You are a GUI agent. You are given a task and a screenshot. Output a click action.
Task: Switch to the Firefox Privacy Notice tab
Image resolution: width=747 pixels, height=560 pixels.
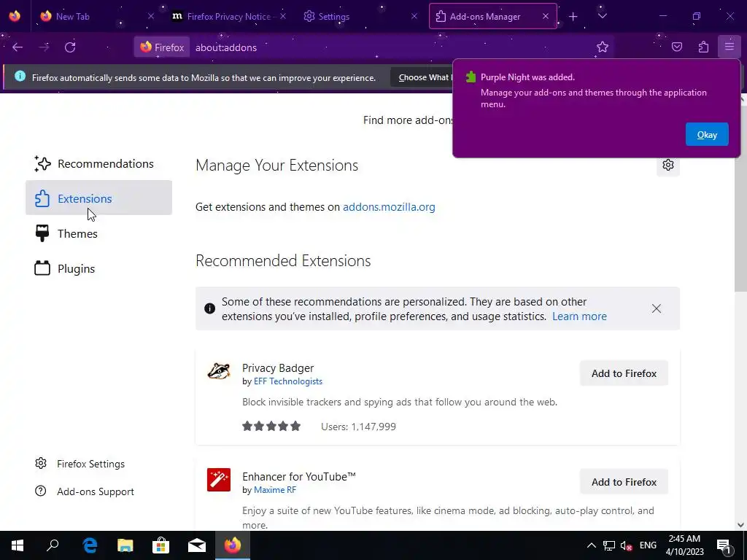(228, 17)
